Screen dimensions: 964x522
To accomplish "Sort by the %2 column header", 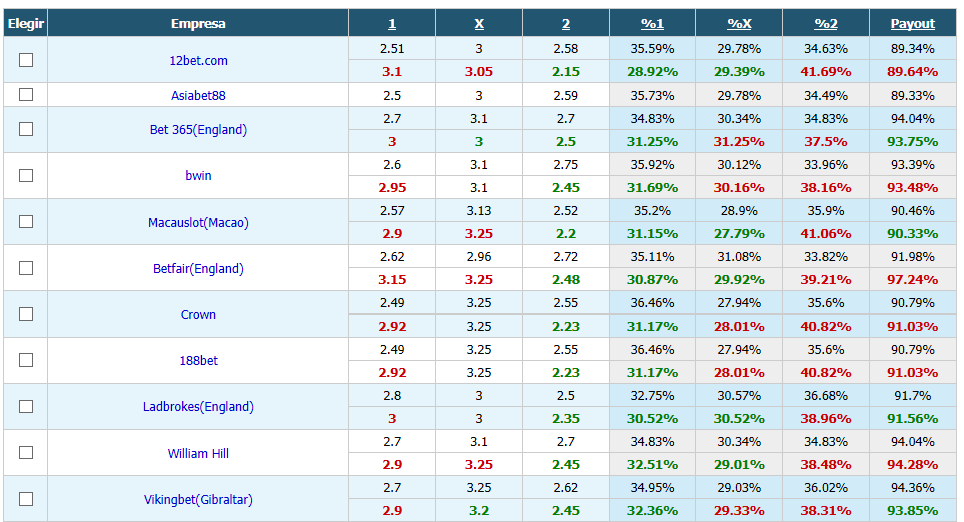I will 826,23.
